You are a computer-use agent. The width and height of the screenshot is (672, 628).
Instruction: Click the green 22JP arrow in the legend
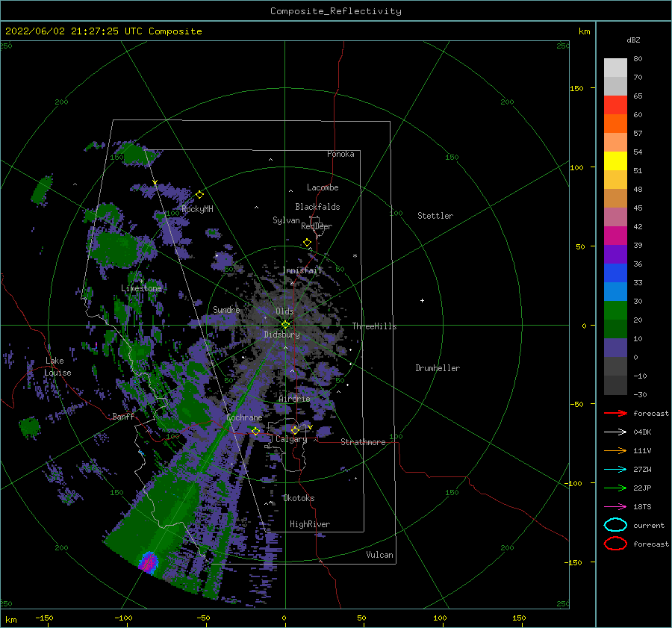(x=615, y=488)
